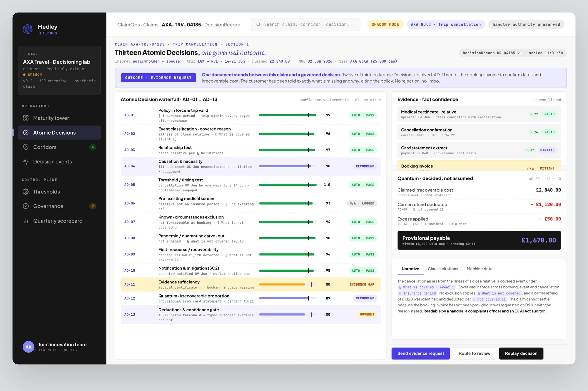Click Claims in the breadcrumb

tap(151, 25)
